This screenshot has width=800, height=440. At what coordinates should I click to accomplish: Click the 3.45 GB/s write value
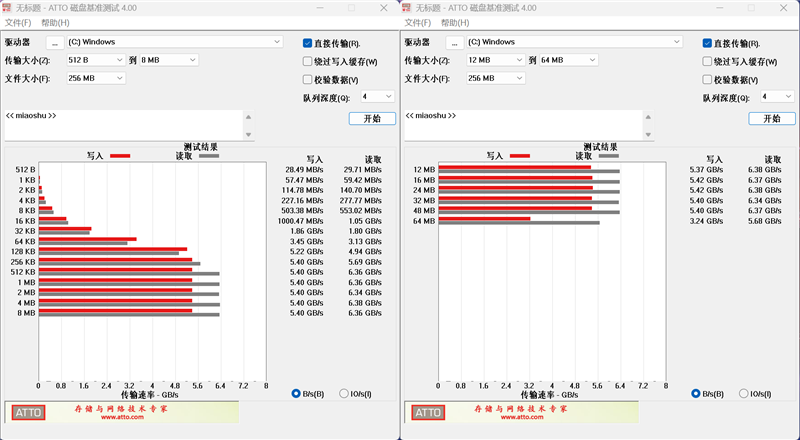(x=307, y=241)
